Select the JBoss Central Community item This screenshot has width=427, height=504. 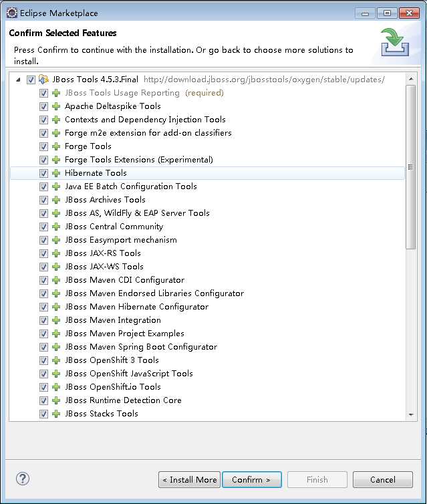(x=114, y=227)
